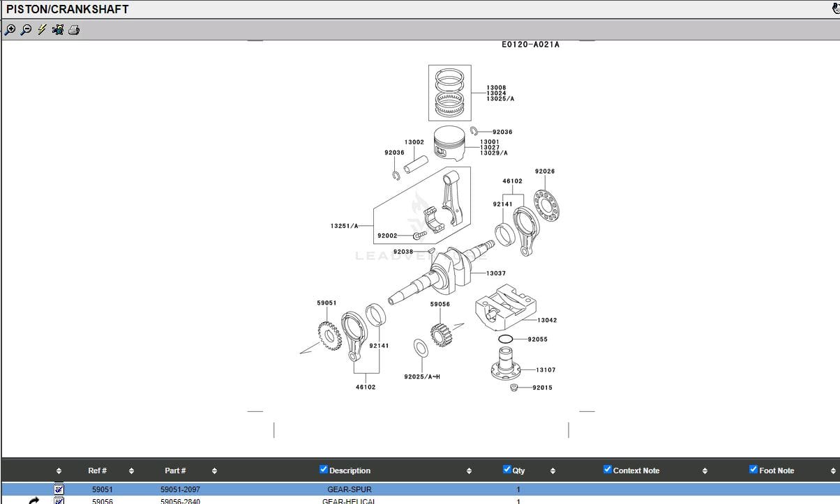Click part label 13037 on crankshaft diagram
Screen dimensions: 840x504
(x=496, y=273)
